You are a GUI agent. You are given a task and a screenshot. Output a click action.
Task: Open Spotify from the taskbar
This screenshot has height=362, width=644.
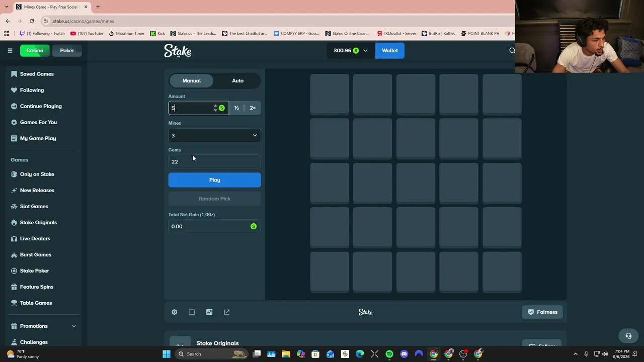(389, 354)
